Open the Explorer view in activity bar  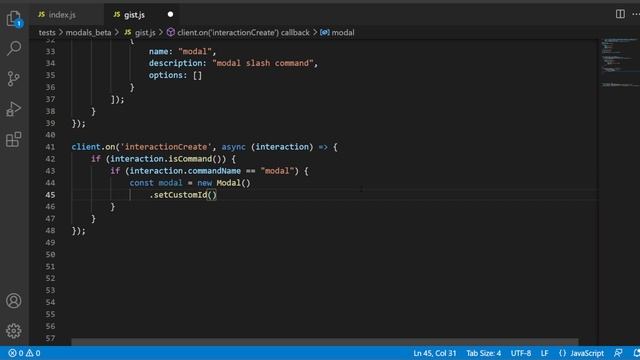(x=14, y=19)
